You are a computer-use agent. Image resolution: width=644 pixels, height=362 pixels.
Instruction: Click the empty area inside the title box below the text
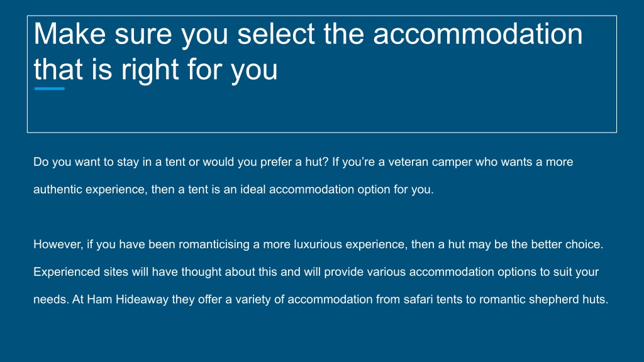pos(321,111)
